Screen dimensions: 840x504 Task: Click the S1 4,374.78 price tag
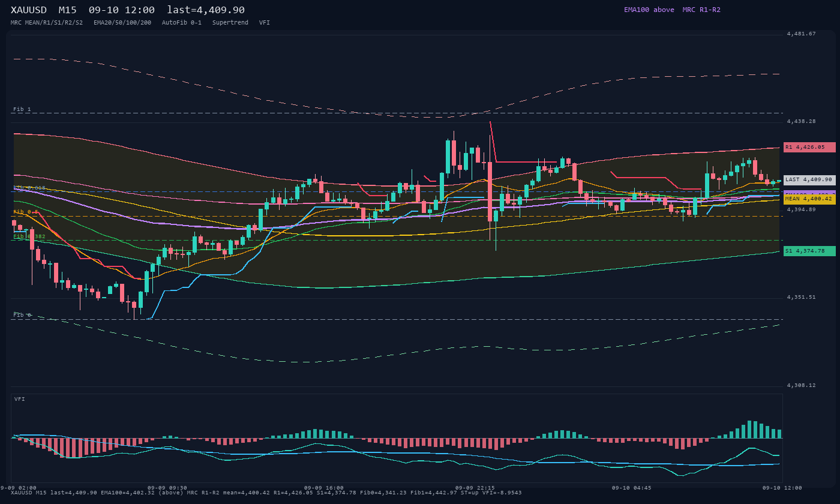point(809,251)
